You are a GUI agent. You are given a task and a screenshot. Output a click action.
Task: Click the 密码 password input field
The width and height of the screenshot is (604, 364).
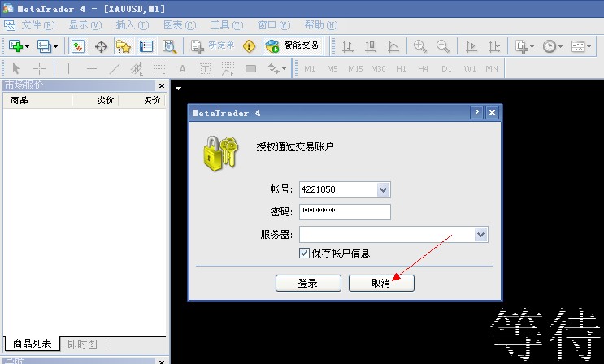point(345,212)
